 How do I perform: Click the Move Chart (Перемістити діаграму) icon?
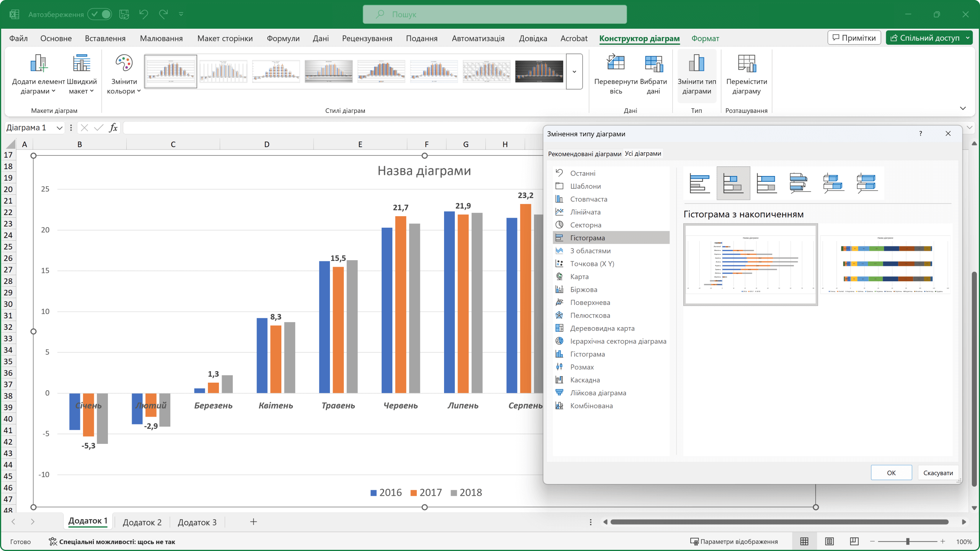(746, 64)
